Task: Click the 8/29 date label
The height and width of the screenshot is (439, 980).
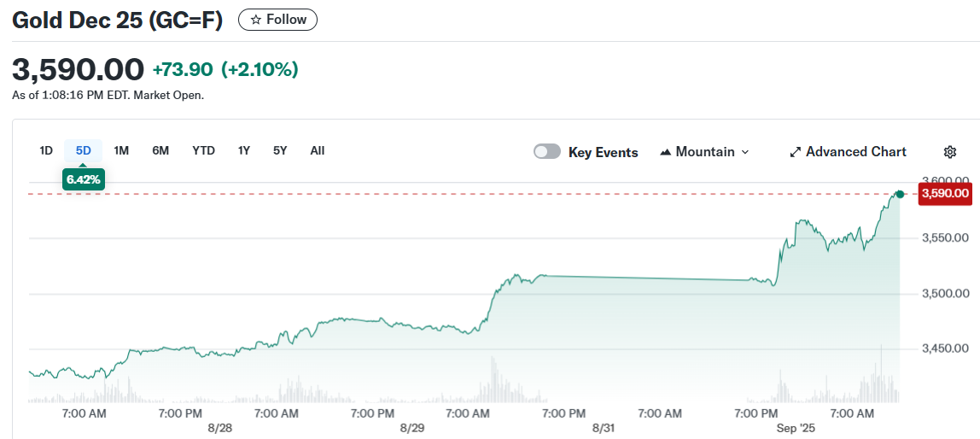Action: point(411,429)
